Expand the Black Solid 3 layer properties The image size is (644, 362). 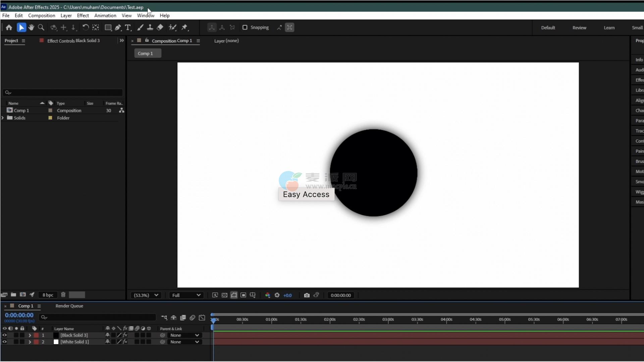pyautogui.click(x=30, y=335)
